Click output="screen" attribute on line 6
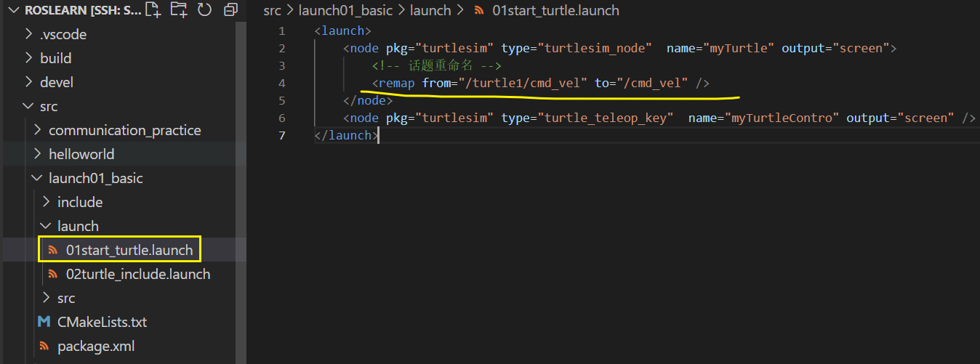 (900, 118)
